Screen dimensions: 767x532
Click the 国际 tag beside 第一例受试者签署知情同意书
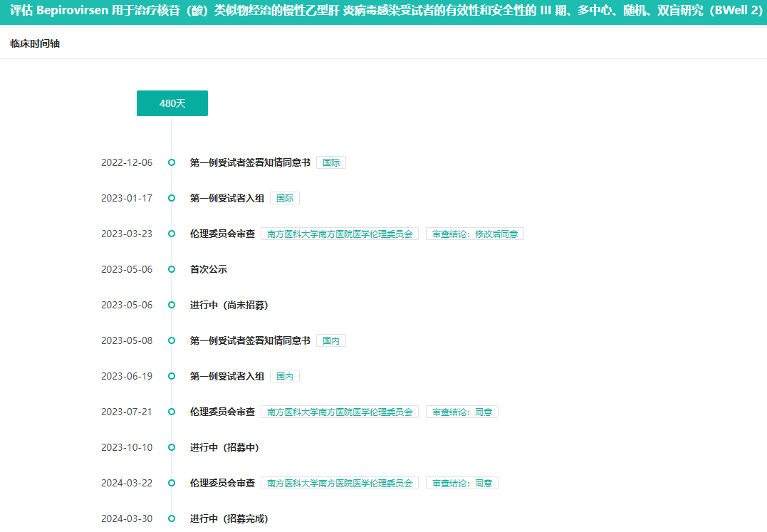point(331,162)
